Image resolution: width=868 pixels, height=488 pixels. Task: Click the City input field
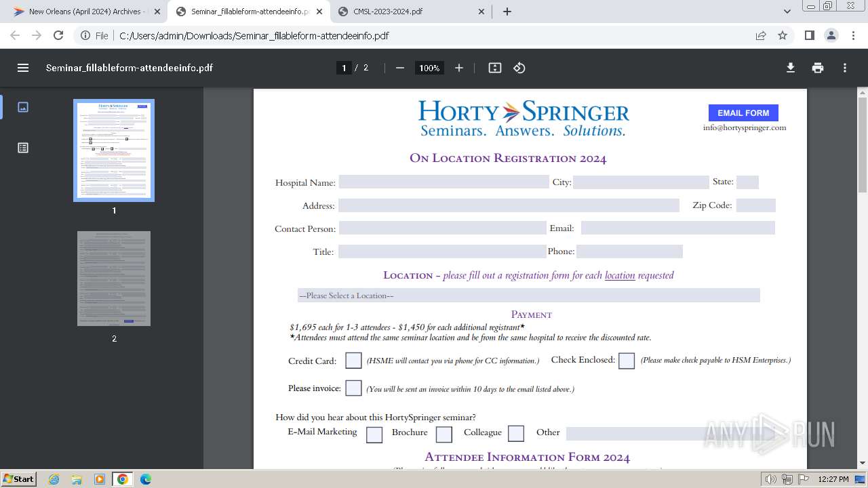[x=641, y=182]
